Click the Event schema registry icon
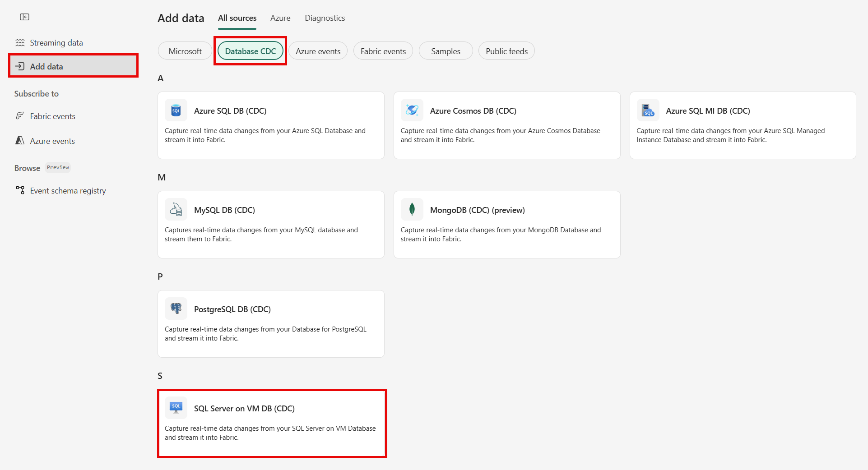 [20, 190]
